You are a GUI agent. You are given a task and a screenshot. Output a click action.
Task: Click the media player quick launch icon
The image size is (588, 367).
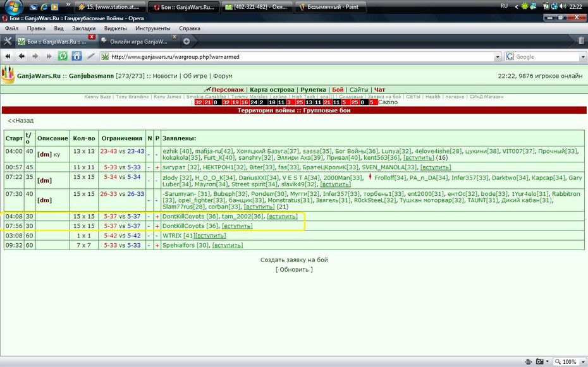(x=54, y=7)
